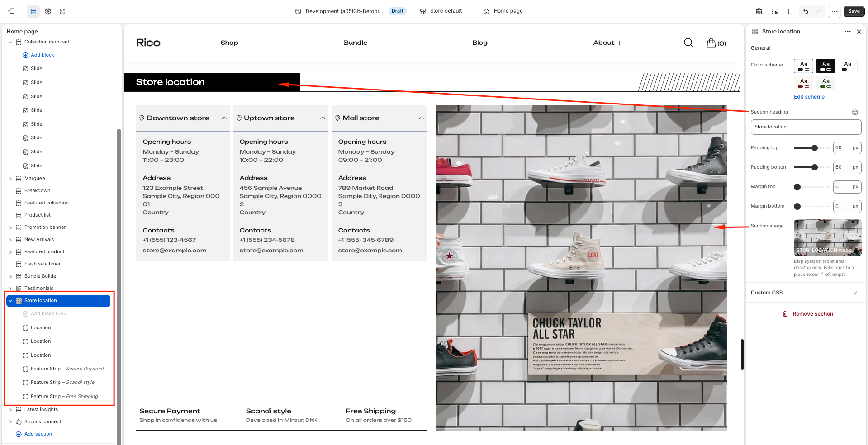
Task: Click the Margin bottom value field
Action: pos(847,206)
